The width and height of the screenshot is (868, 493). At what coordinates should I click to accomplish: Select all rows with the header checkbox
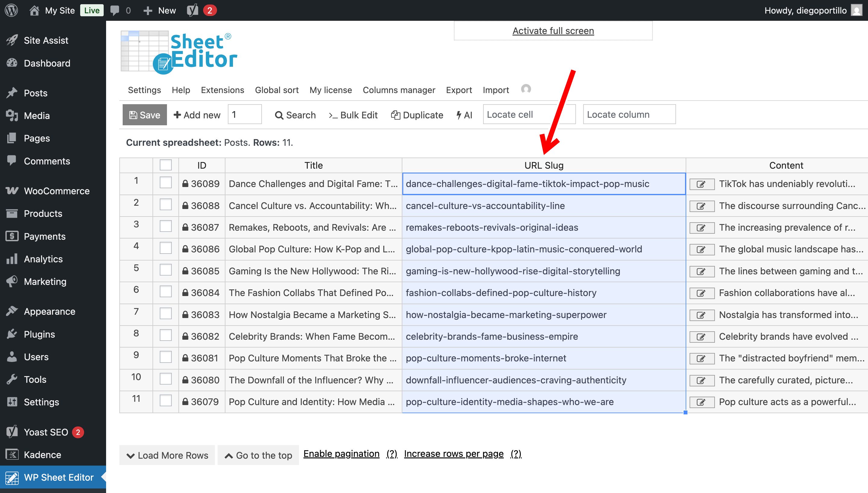click(x=165, y=165)
